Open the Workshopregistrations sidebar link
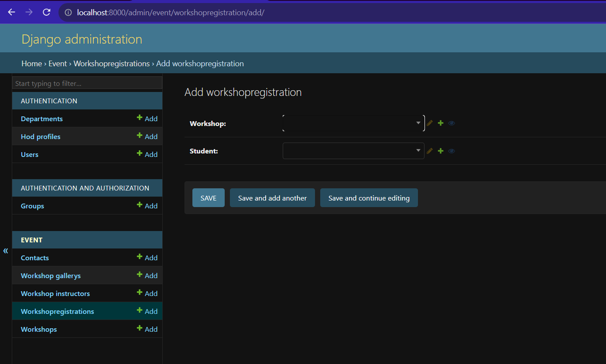 [x=58, y=311]
